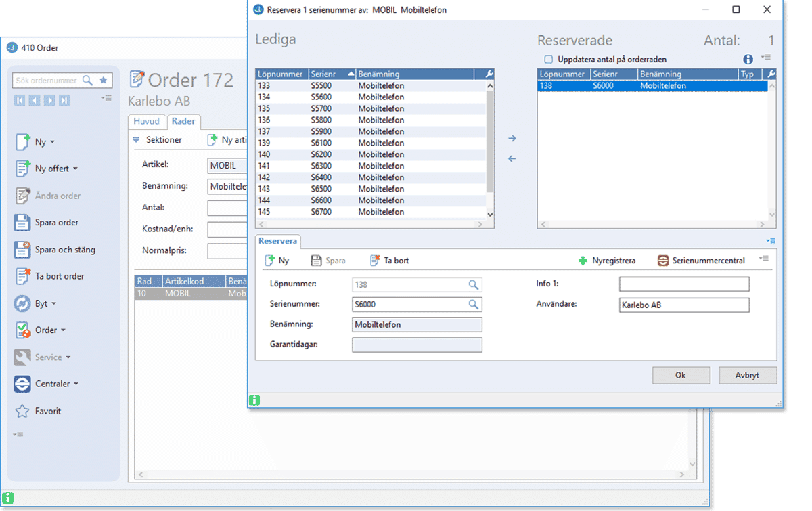This screenshot has height=511, width=812.
Task: Go to previous order navigation arrow
Action: (x=35, y=100)
